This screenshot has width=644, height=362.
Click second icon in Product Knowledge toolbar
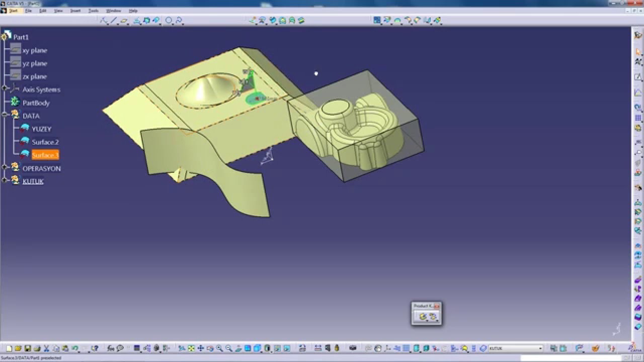(432, 316)
